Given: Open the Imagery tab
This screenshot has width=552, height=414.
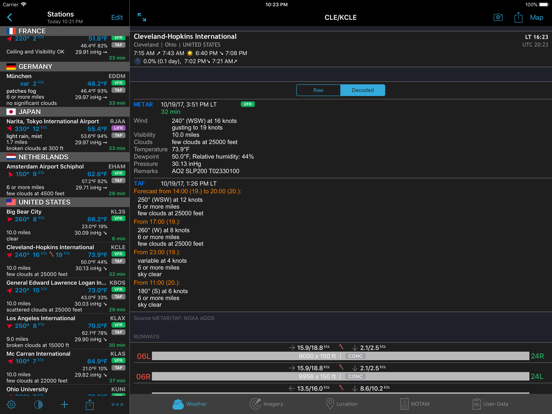Looking at the screenshot, I should tap(266, 404).
